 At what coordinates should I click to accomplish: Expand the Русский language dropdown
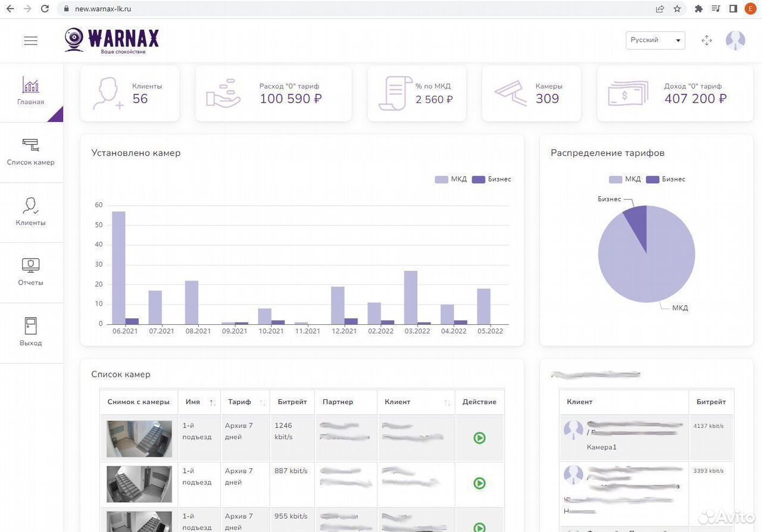pyautogui.click(x=655, y=40)
